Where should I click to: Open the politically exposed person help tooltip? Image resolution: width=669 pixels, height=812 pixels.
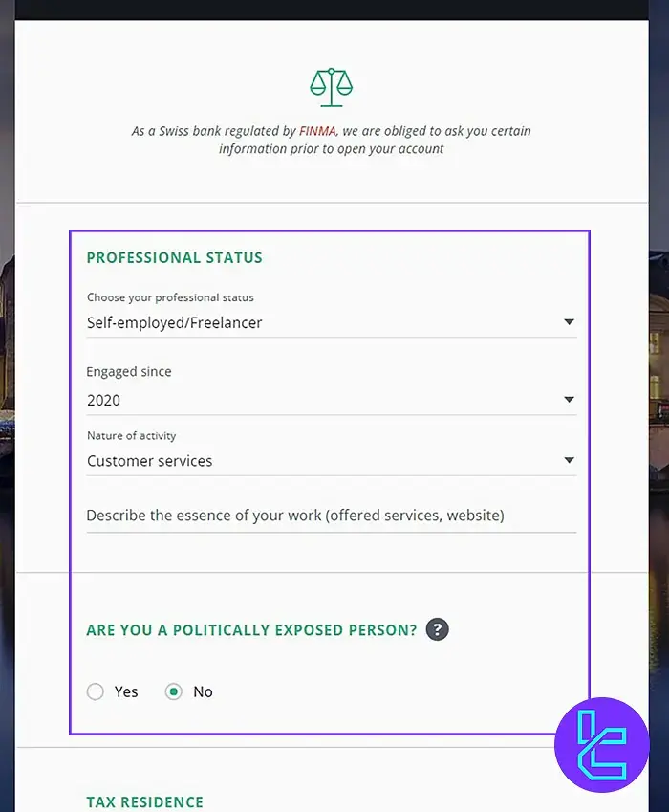click(438, 629)
